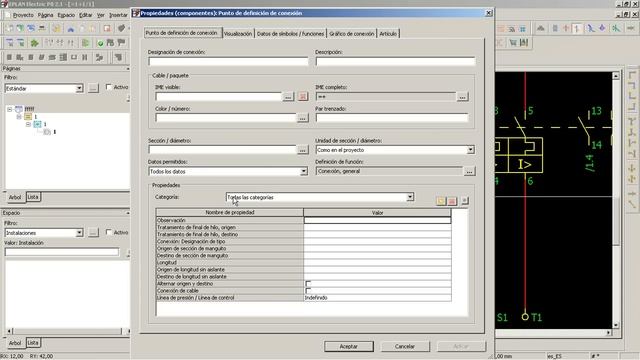This screenshot has height=360, width=640.
Task: Click the flag icon in second toolbar row
Action: (x=121, y=43)
